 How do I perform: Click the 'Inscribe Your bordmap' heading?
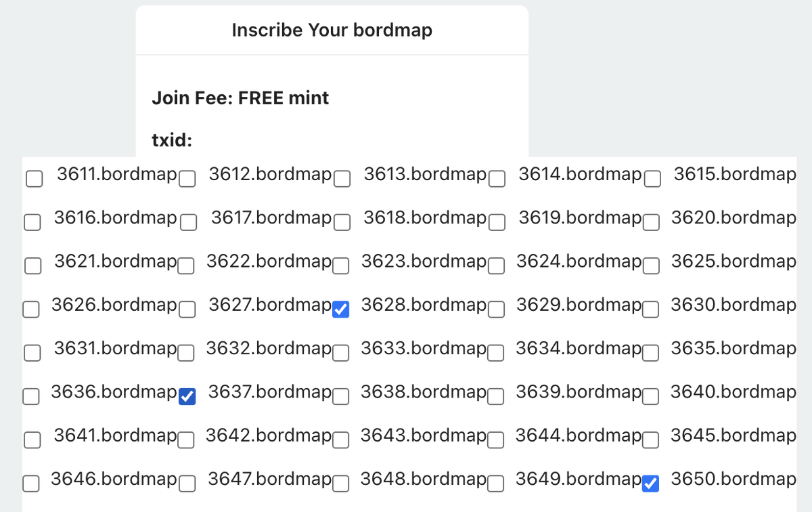pyautogui.click(x=332, y=30)
